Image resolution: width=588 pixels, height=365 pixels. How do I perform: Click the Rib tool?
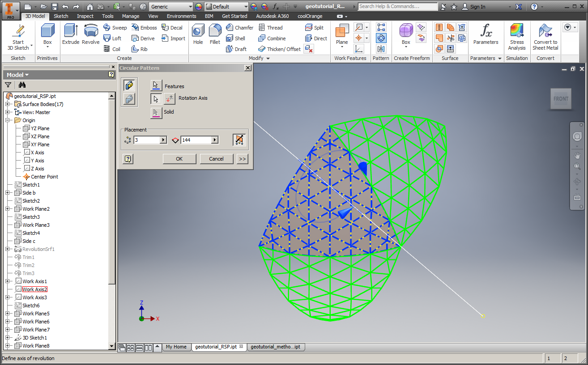tap(140, 49)
